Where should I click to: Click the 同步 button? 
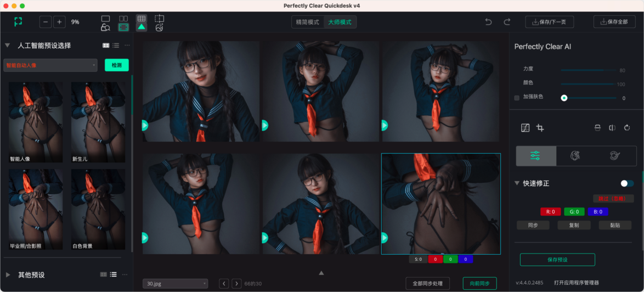click(x=533, y=225)
